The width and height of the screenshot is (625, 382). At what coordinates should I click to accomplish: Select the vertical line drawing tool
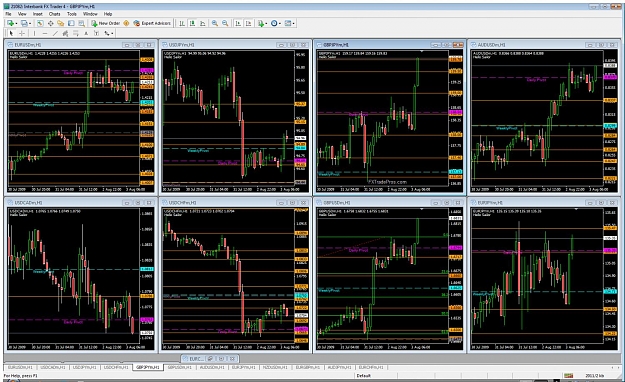[34, 33]
